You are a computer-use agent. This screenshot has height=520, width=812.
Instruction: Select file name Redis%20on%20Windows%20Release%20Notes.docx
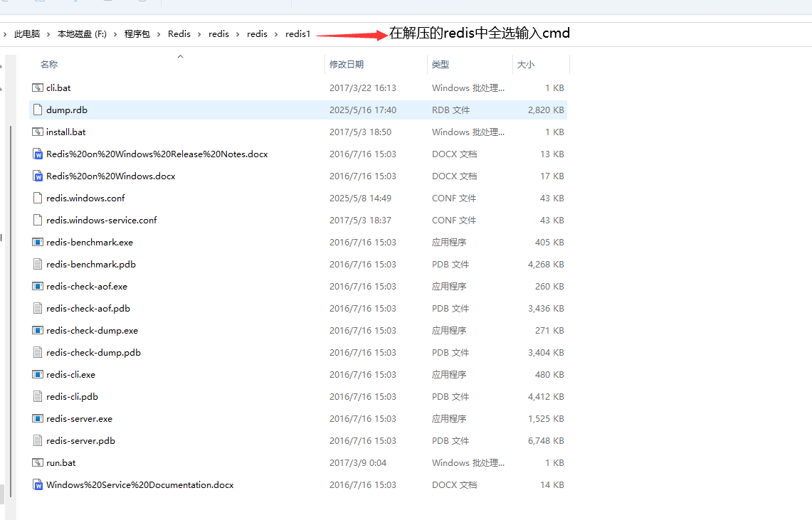point(157,154)
